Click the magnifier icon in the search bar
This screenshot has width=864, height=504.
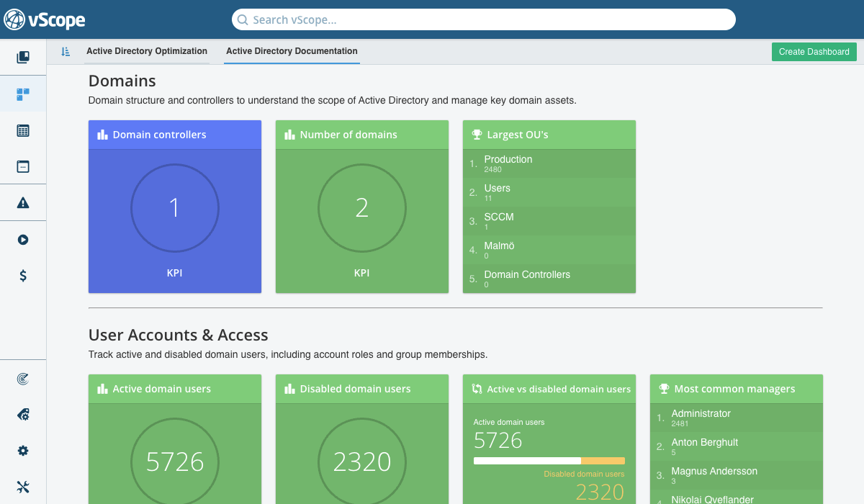243,20
